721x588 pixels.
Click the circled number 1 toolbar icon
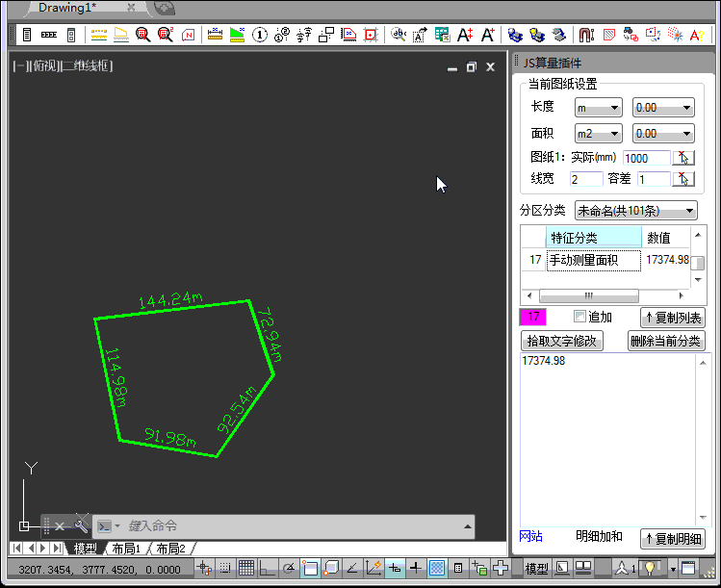pyautogui.click(x=260, y=35)
